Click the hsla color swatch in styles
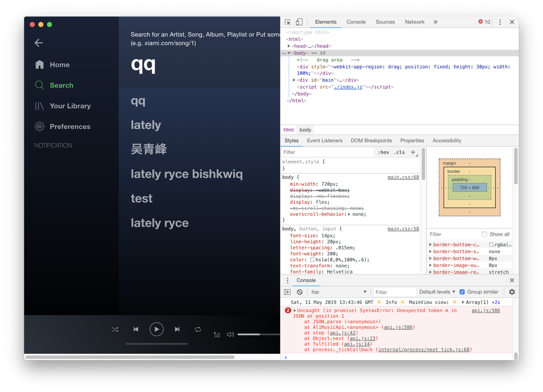Screen dimensions: 543x392 tap(312, 260)
